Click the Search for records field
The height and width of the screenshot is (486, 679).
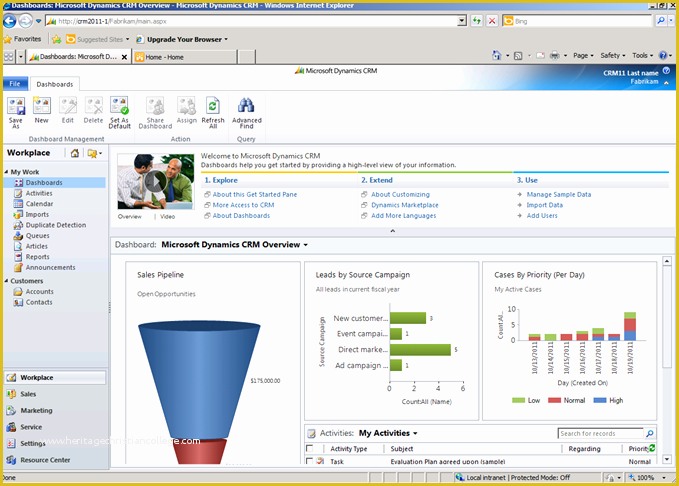pyautogui.click(x=601, y=433)
